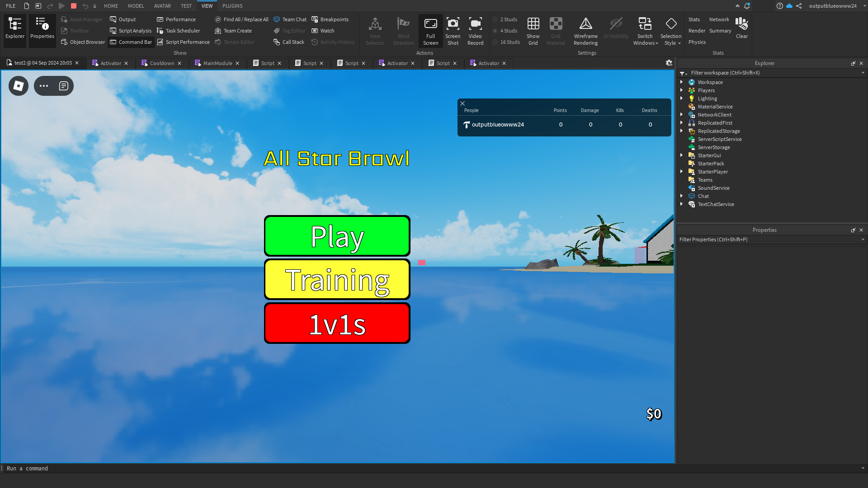Viewport: 868px width, 488px height.
Task: Click the red Stop playtest button
Action: (74, 6)
